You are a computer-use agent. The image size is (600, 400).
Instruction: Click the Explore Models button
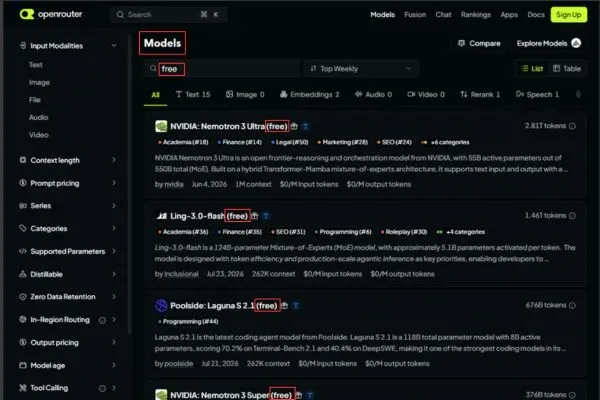point(549,43)
